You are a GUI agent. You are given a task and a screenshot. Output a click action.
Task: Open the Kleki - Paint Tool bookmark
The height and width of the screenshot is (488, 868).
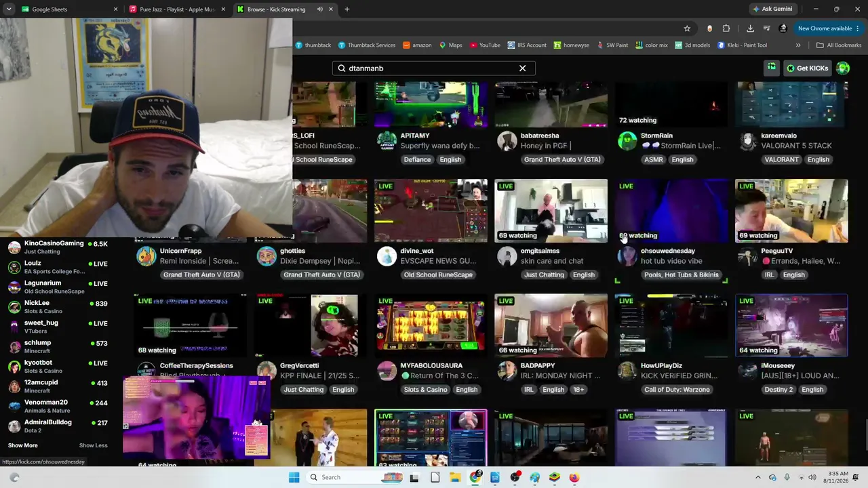tap(742, 45)
